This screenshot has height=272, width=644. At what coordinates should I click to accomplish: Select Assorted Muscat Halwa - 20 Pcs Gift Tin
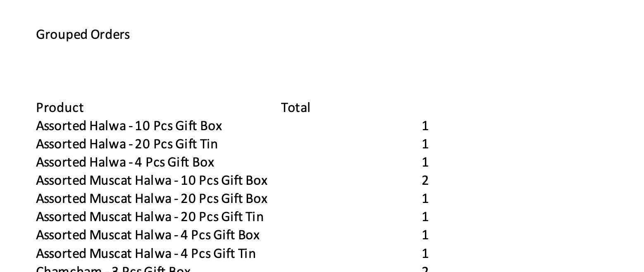(x=150, y=217)
